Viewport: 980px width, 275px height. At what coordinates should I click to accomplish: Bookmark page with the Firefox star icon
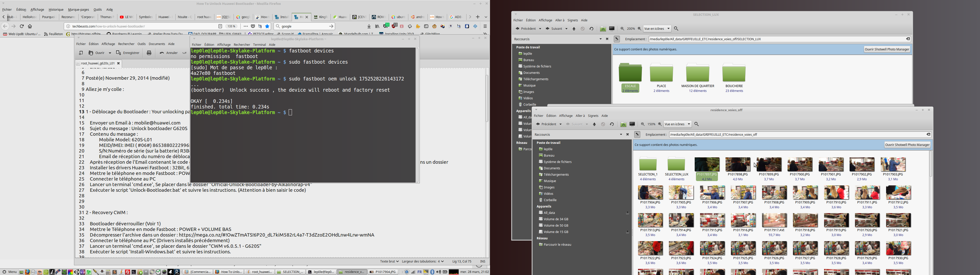coord(267,26)
